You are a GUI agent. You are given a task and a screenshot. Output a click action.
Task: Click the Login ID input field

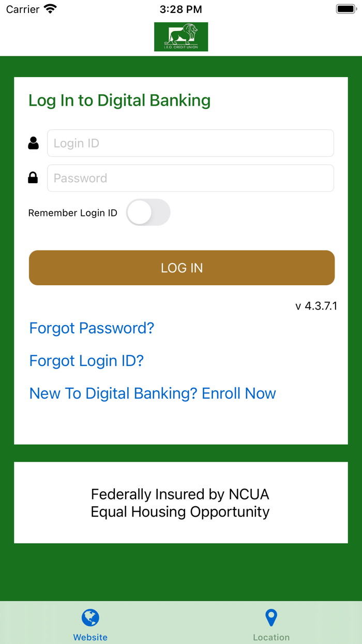click(x=191, y=143)
